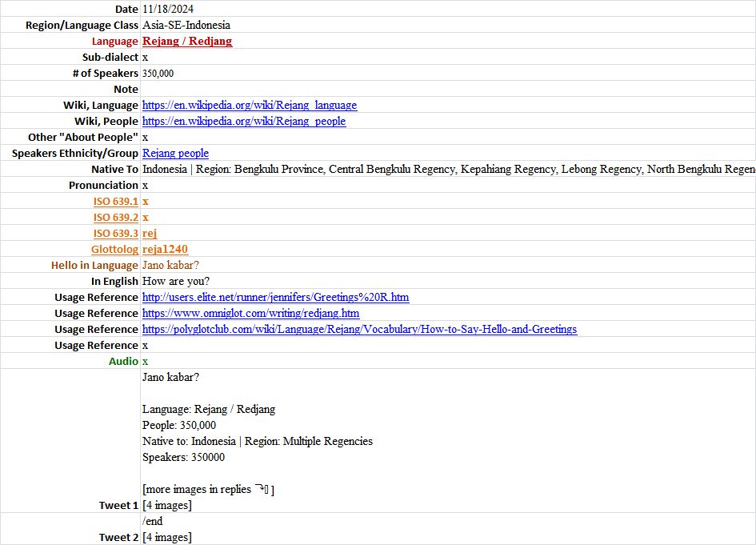Select the Tweet 1 text 'People: 350,000'
This screenshot has width=756, height=545.
coord(179,426)
